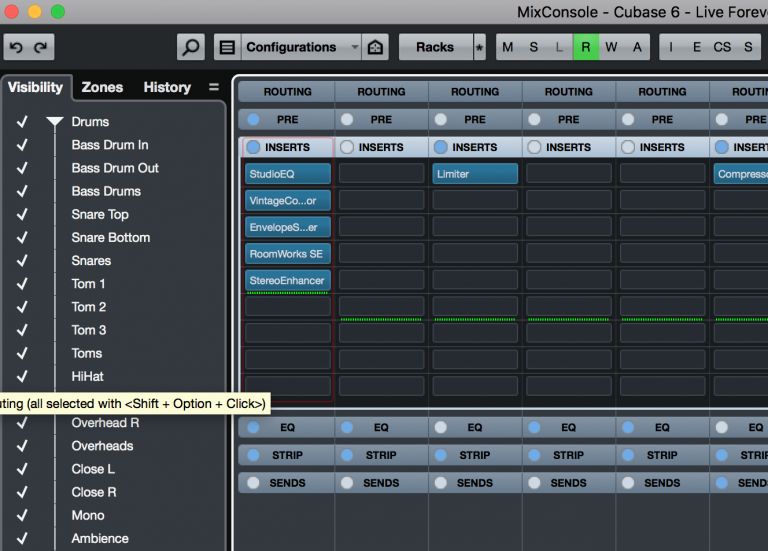Uncheck visibility for Bass Drum In

tap(22, 145)
